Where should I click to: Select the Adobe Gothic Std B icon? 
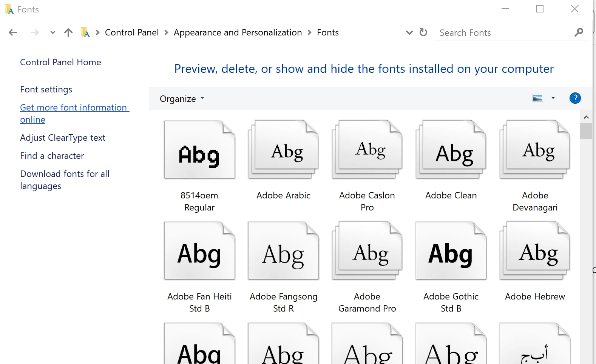(451, 251)
